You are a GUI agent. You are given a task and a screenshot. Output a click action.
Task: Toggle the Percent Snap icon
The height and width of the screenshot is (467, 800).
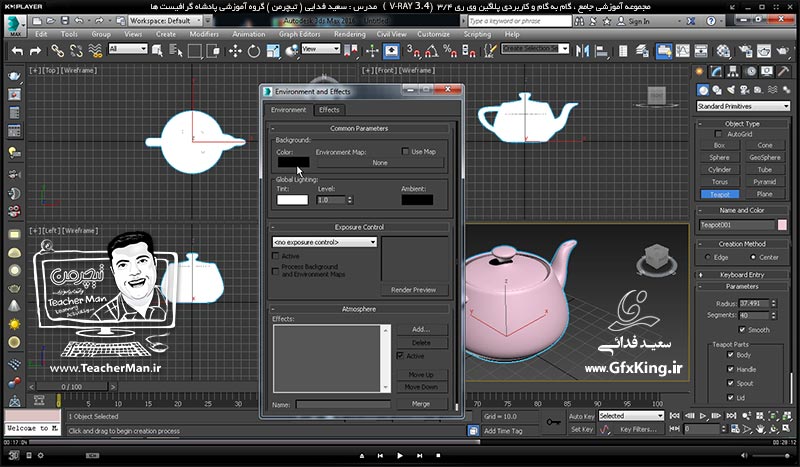450,51
